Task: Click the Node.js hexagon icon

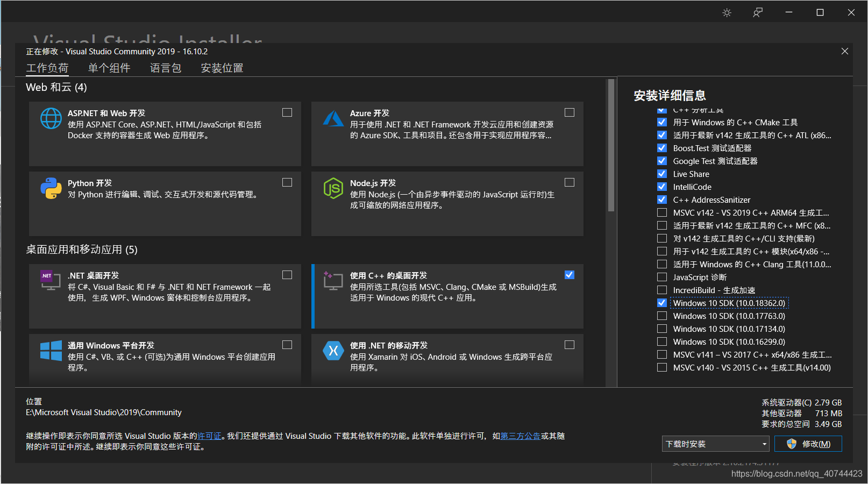Action: pos(333,188)
